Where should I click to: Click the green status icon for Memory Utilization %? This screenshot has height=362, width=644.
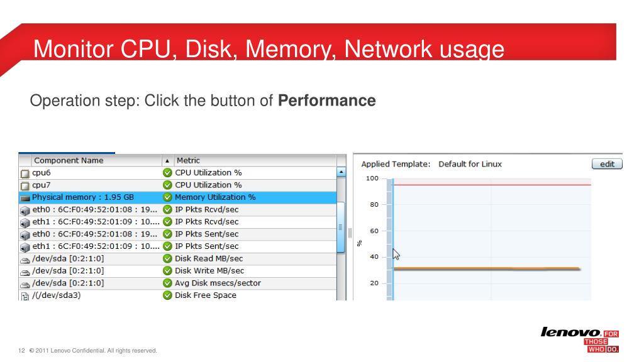click(x=167, y=197)
